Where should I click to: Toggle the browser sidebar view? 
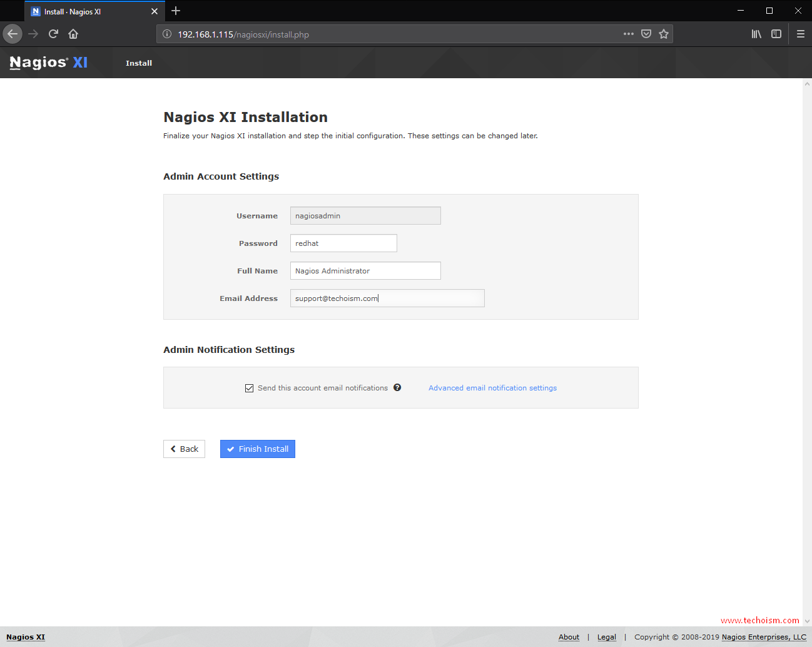pos(776,34)
